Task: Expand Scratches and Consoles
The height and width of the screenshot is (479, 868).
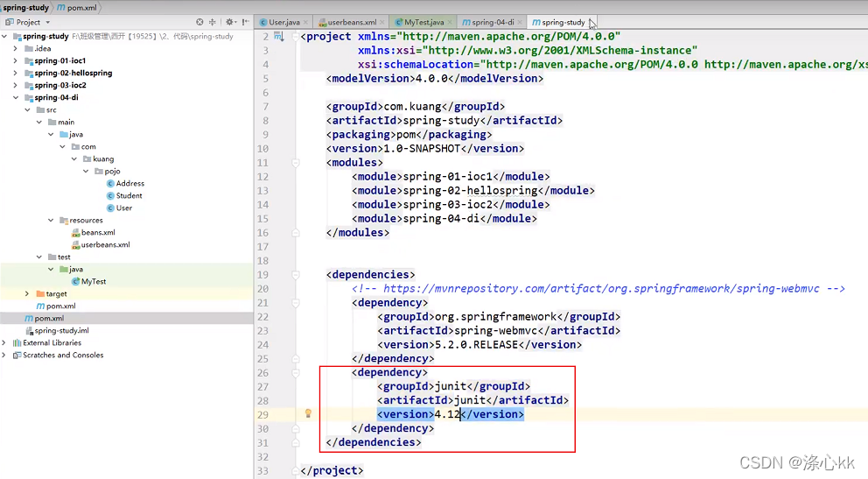Action: tap(4, 355)
